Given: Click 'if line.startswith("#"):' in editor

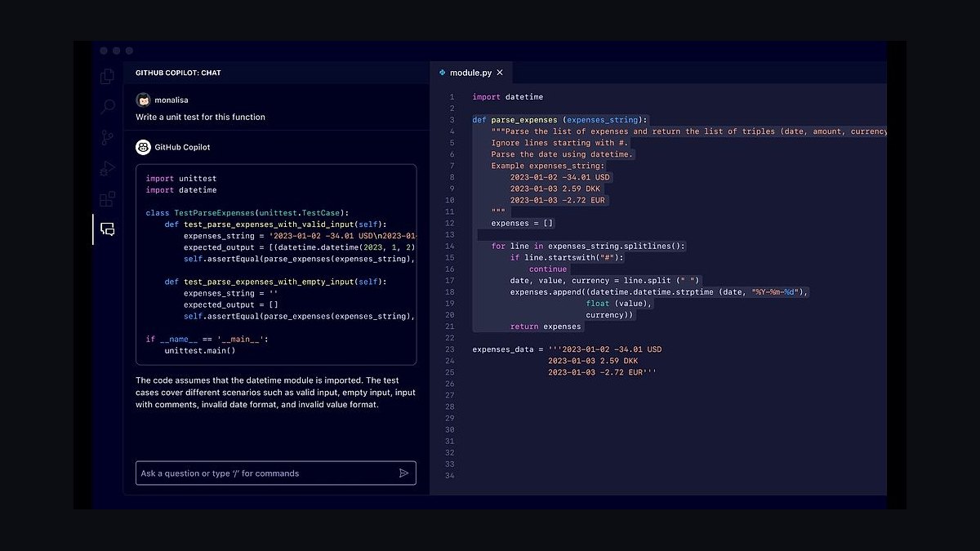Looking at the screenshot, I should 568,257.
